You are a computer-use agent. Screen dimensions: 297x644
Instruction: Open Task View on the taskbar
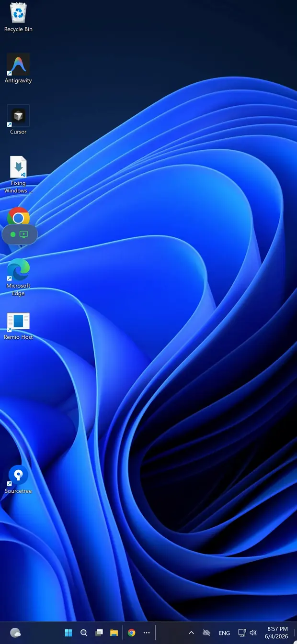[99, 633]
